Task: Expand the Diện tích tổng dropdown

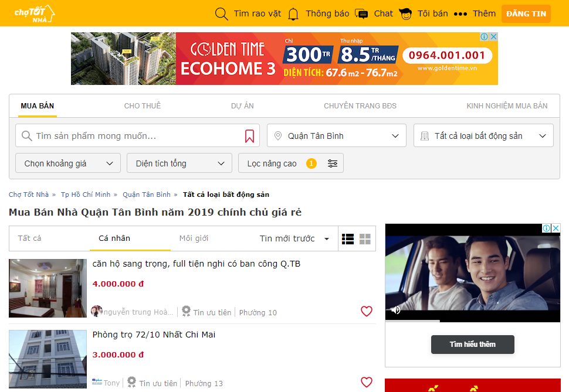Action: [x=179, y=163]
